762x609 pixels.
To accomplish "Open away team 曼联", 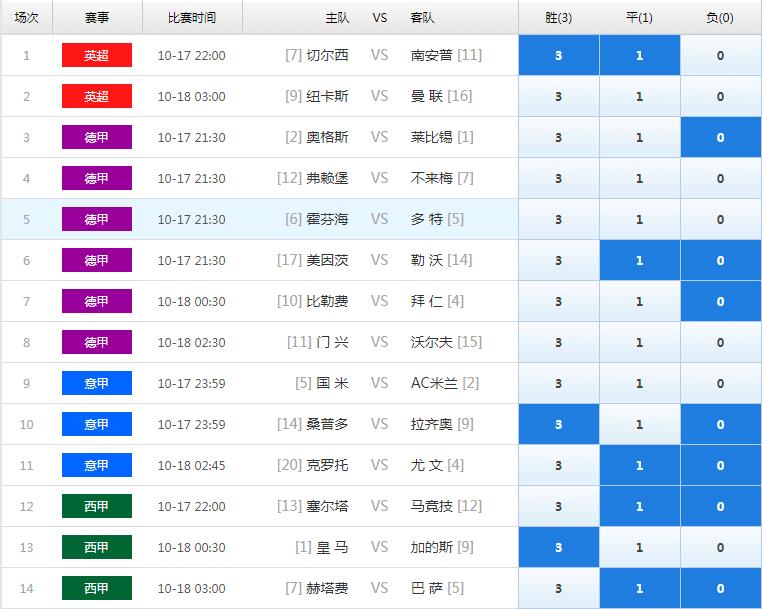I will (427, 96).
